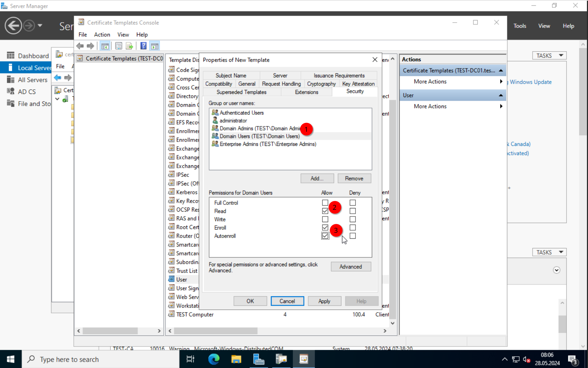Open Task View on the taskbar

click(x=190, y=359)
